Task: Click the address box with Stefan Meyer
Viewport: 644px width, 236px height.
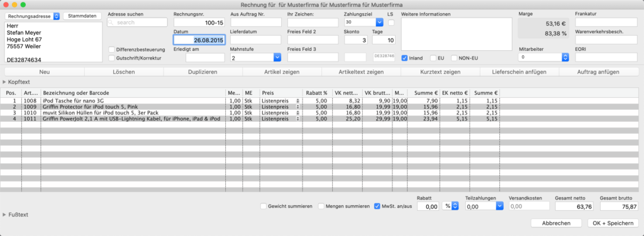Action: 53,42
